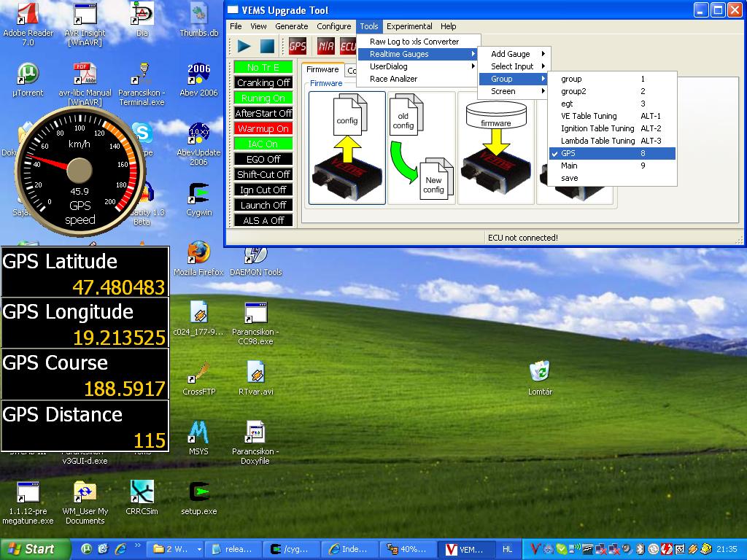Viewport: 747px width, 560px height.
Task: Click the GPS Distance readout panel
Action: [x=85, y=426]
